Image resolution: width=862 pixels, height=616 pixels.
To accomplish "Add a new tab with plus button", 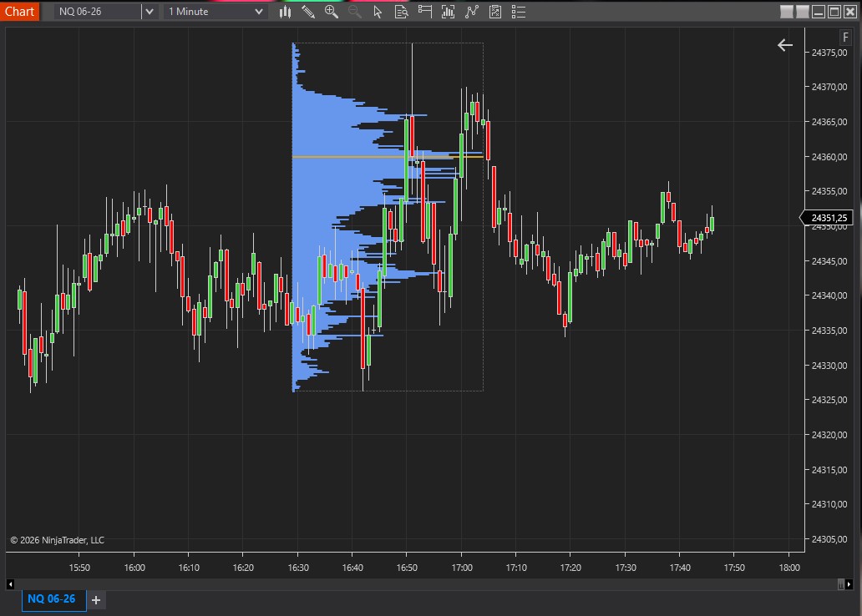I will coord(96,599).
